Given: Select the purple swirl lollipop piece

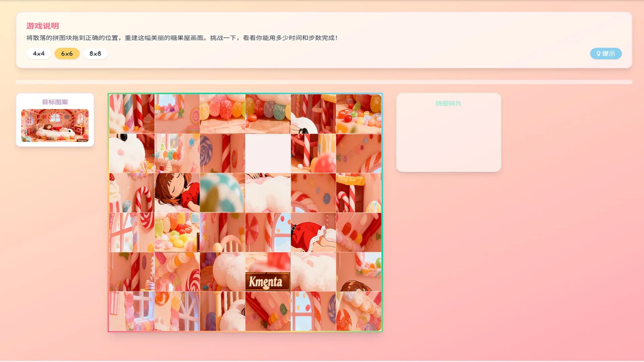Looking at the screenshot, I should click(222, 154).
